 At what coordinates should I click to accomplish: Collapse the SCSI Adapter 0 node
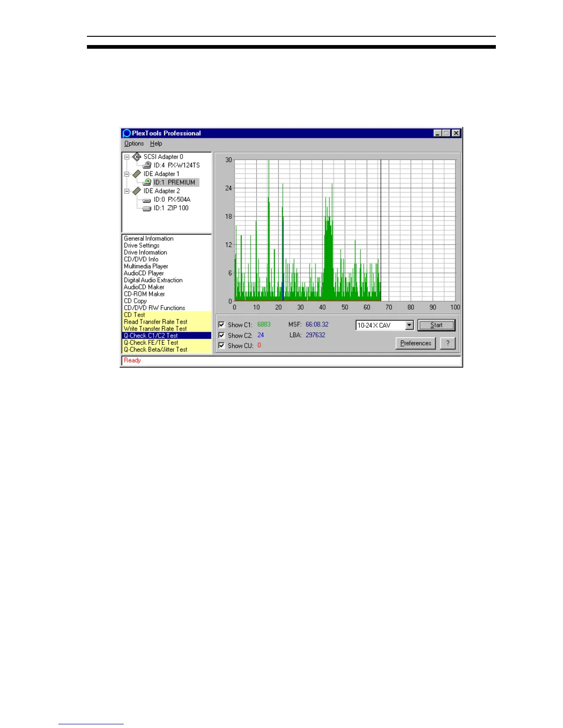127,157
